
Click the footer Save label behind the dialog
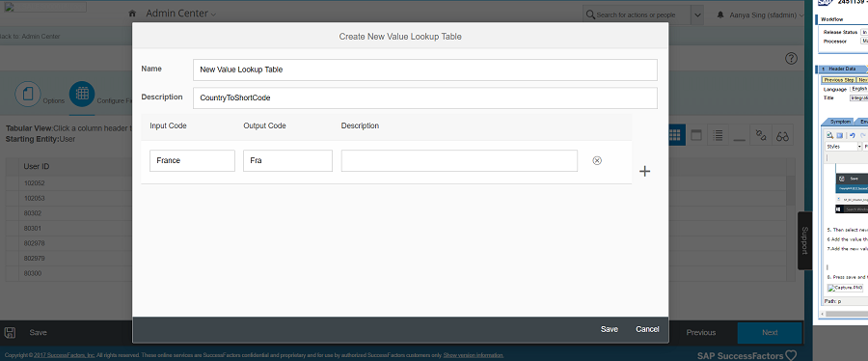coord(38,332)
